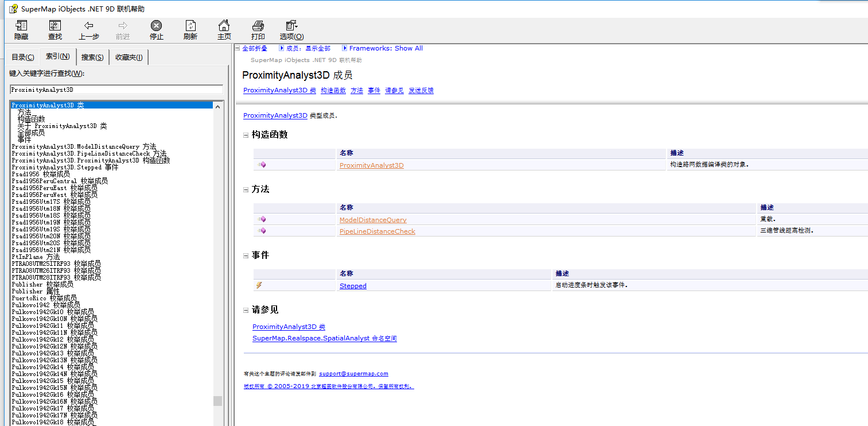
Task: Select 'ProximityAnalyst3D.Stepped 事件' index entry
Action: (x=65, y=167)
